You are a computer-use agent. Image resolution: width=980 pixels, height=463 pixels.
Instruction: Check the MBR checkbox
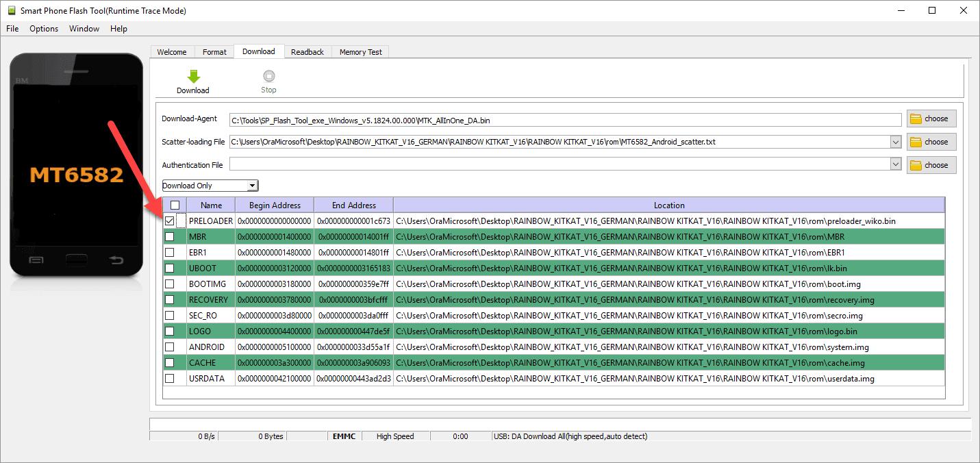tap(170, 236)
